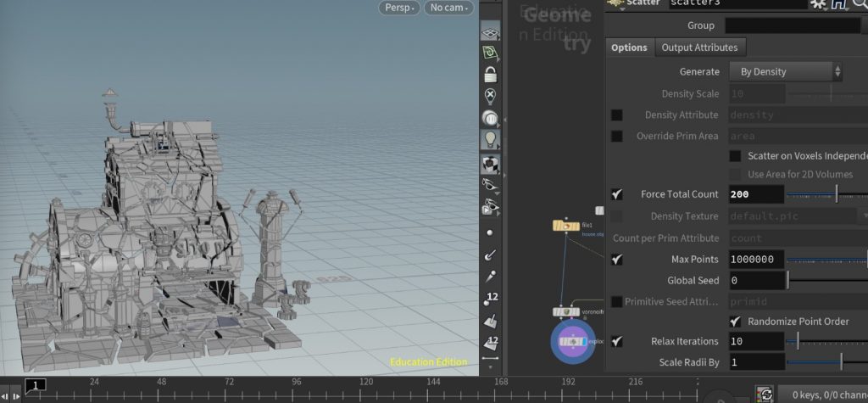Click the current frame marker 1
The width and height of the screenshot is (868, 403).
pyautogui.click(x=36, y=384)
